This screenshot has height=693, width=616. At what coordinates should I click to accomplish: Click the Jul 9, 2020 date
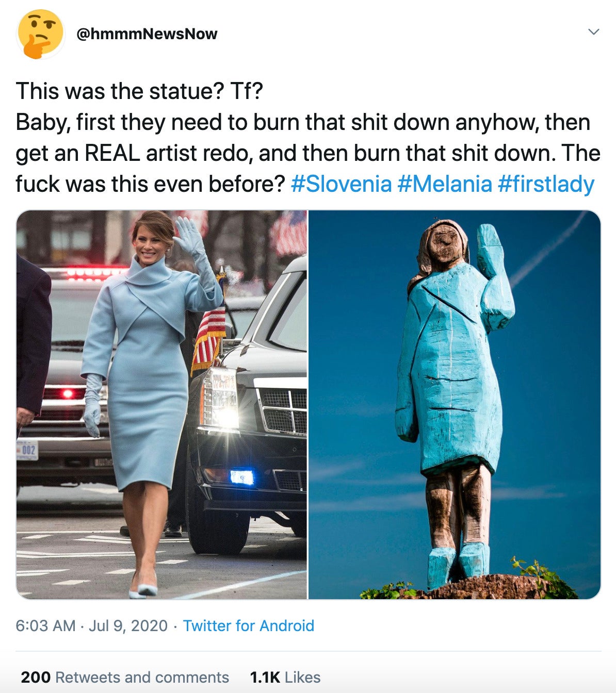click(x=128, y=625)
